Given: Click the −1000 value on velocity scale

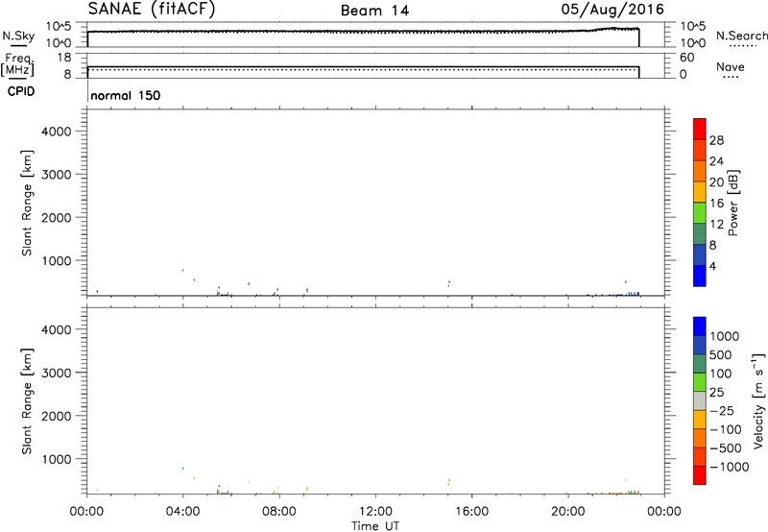Looking at the screenshot, I should [730, 467].
